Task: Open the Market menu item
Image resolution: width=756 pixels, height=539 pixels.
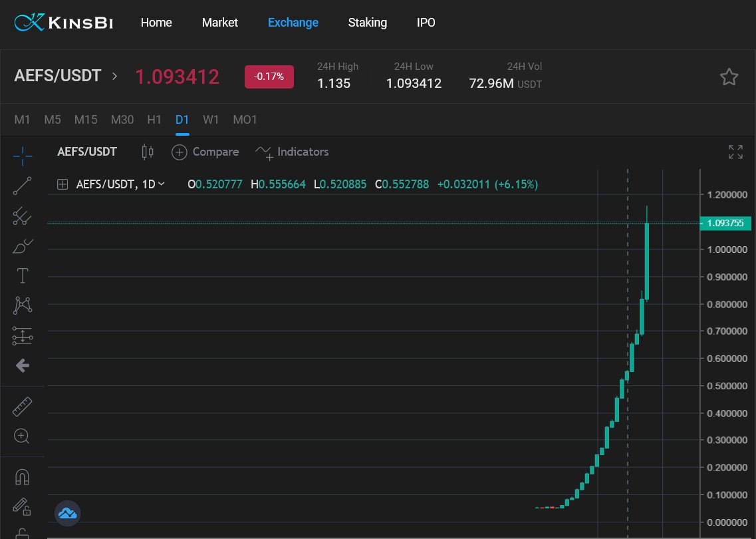Action: 220,23
